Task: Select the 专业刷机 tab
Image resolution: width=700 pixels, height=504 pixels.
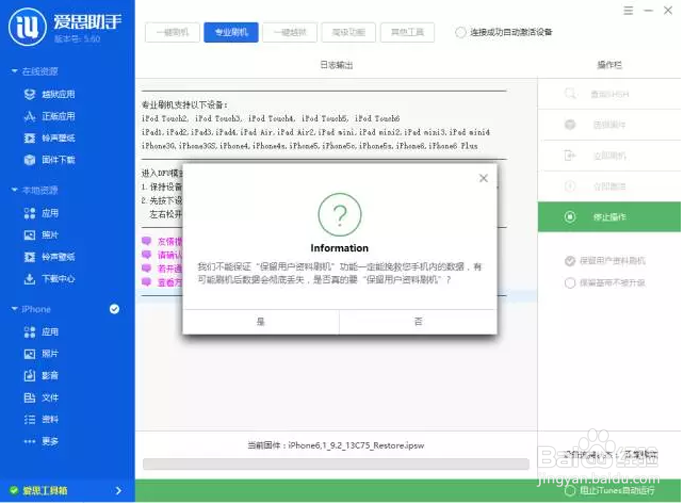Action: click(x=231, y=32)
